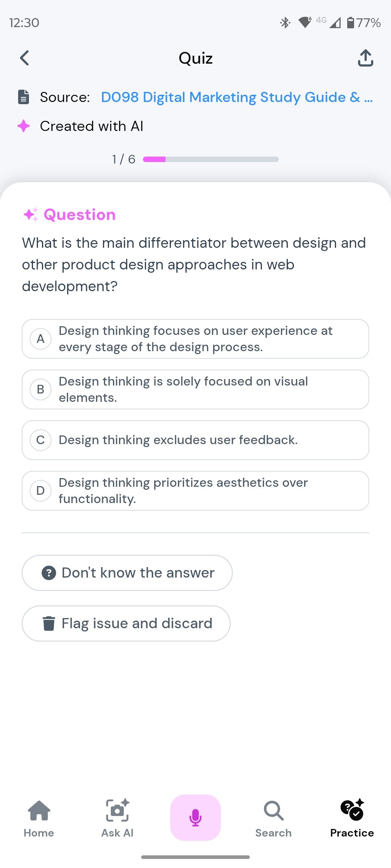Select answer option B radio circle
The image size is (391, 868).
point(41,390)
